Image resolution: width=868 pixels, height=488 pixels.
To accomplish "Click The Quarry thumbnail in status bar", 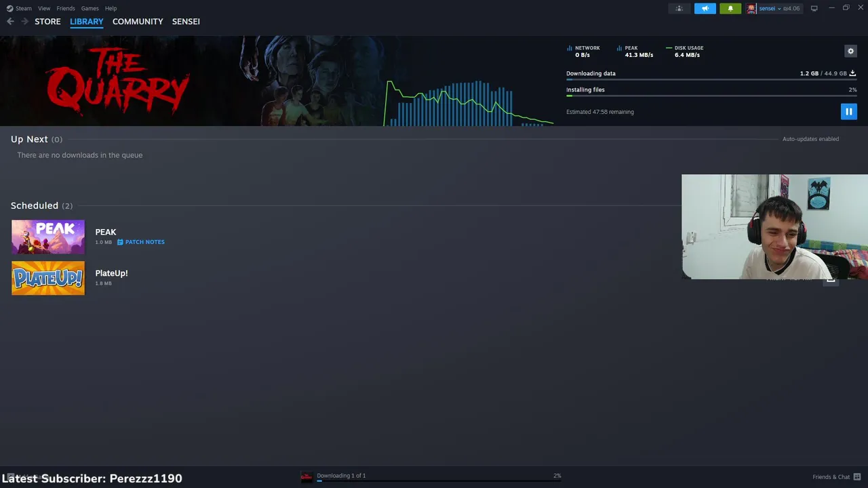I will [x=307, y=476].
